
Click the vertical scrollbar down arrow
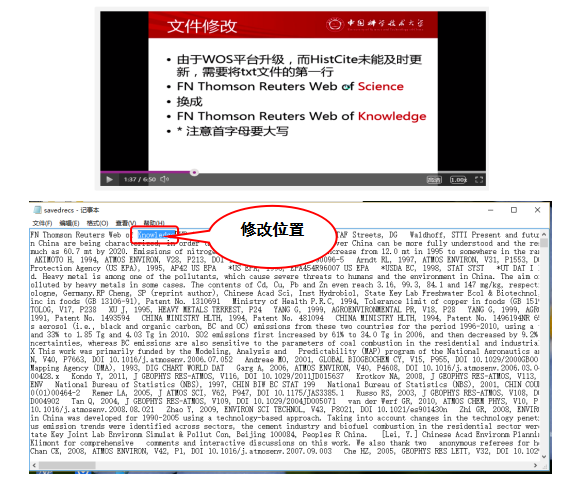[544, 457]
